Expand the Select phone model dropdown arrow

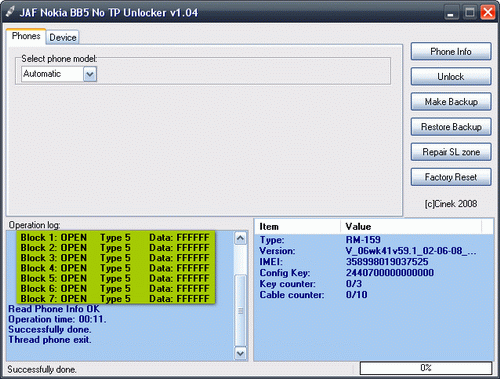[x=90, y=74]
